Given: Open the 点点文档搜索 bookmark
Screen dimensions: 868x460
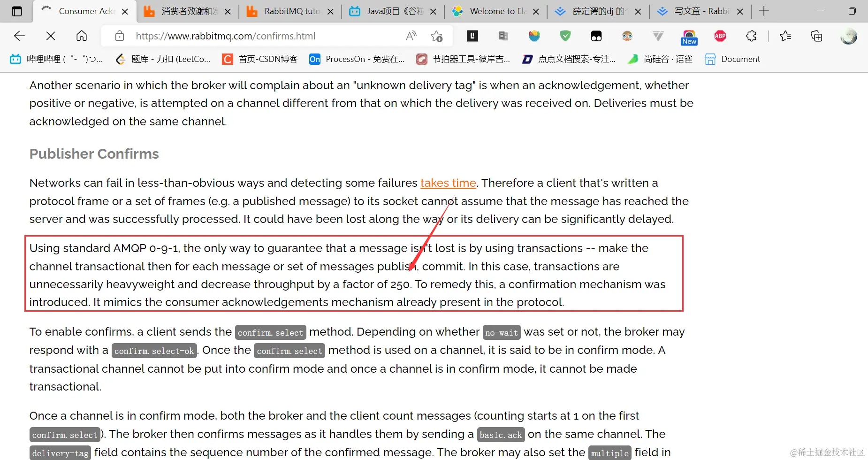Looking at the screenshot, I should [569, 59].
